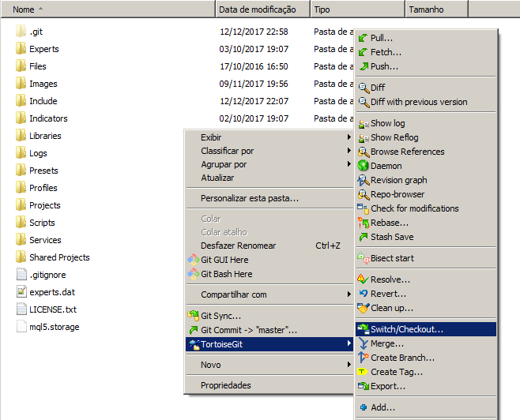The image size is (520, 420).
Task: Click the Create Branch icon
Action: pyautogui.click(x=364, y=358)
